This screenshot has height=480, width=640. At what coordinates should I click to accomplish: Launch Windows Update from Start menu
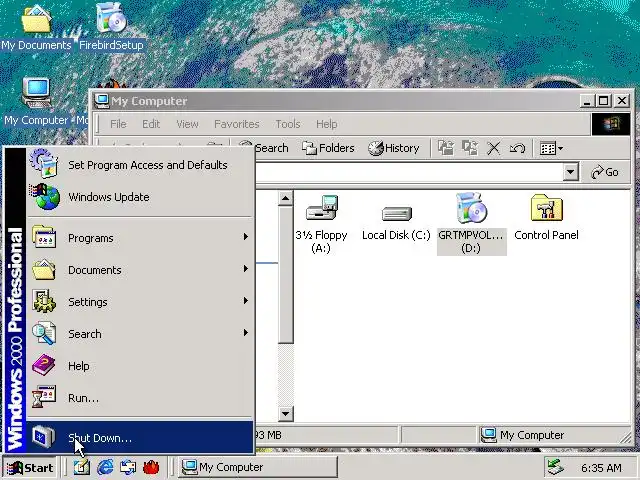click(x=140, y=197)
